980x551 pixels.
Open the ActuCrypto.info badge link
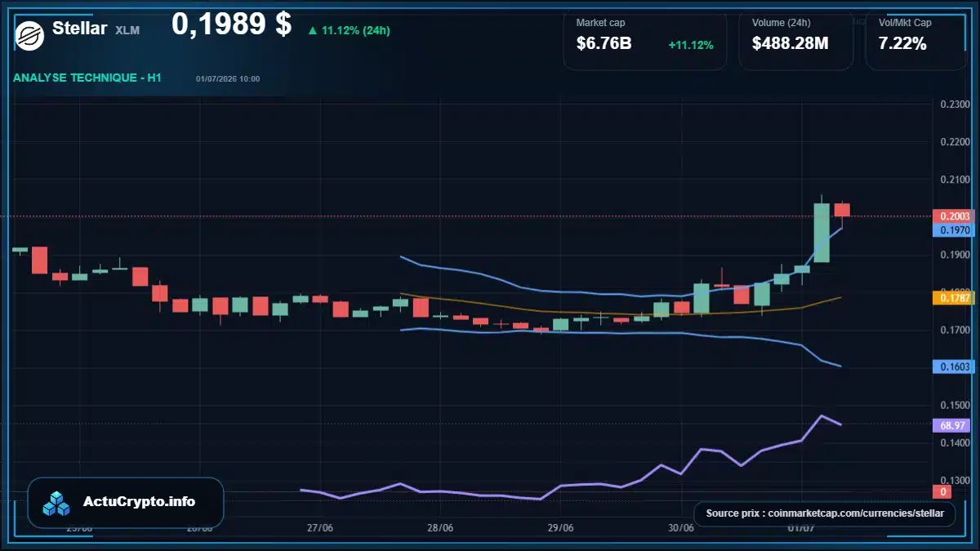click(x=126, y=502)
